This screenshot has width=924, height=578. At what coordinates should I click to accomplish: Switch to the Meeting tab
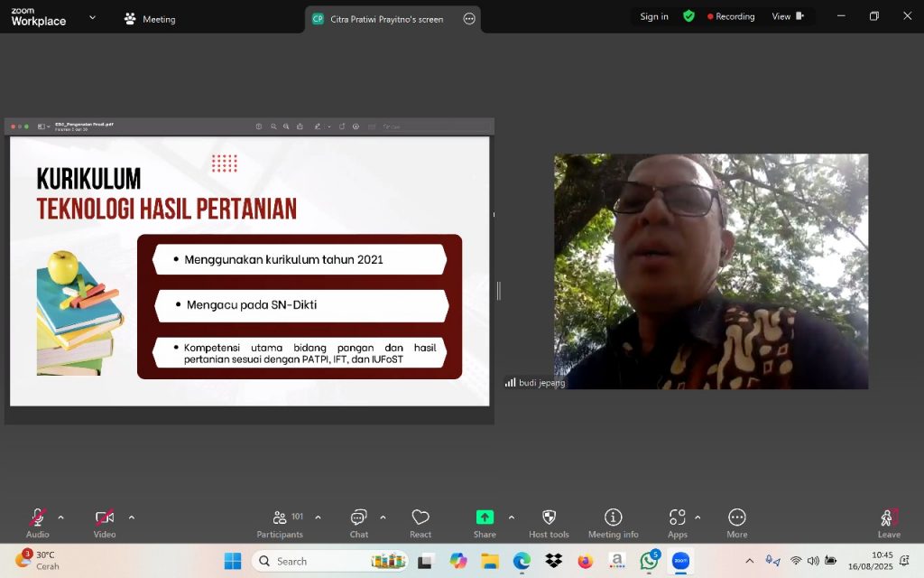click(x=150, y=19)
